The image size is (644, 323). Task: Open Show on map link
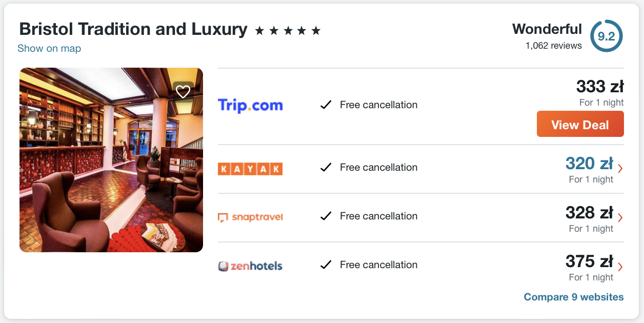[x=49, y=48]
